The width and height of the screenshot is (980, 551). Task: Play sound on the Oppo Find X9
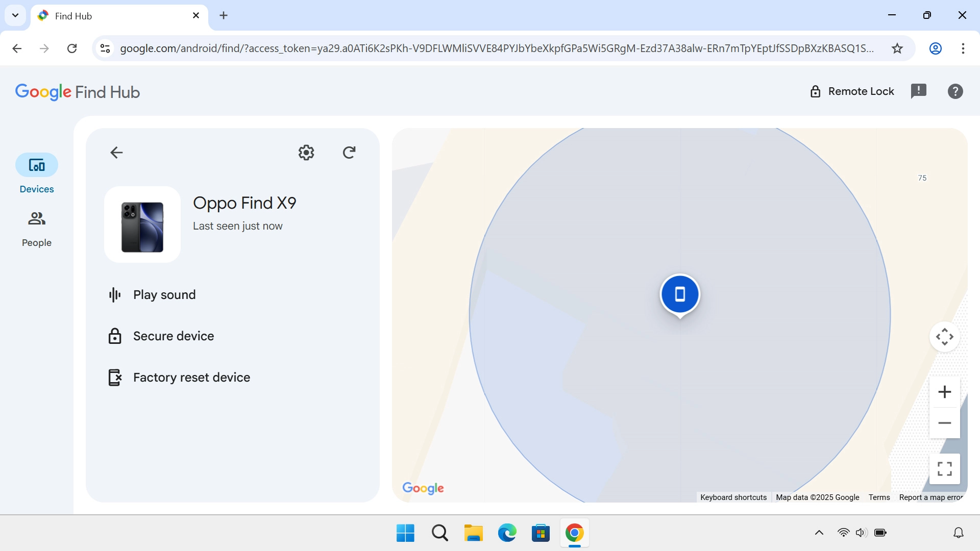click(x=164, y=295)
